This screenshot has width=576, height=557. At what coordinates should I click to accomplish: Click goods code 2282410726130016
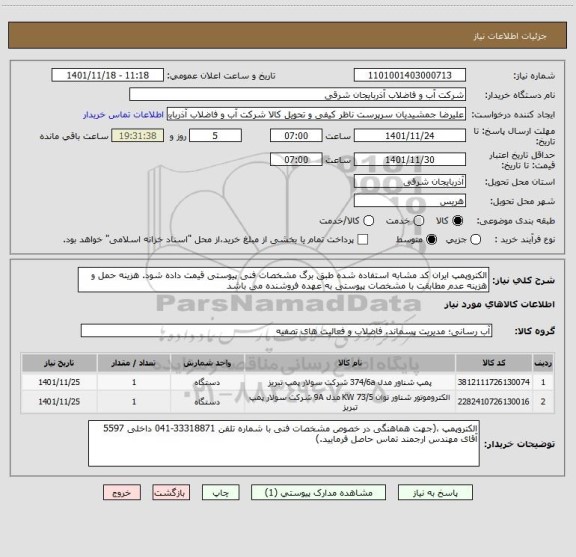494,402
